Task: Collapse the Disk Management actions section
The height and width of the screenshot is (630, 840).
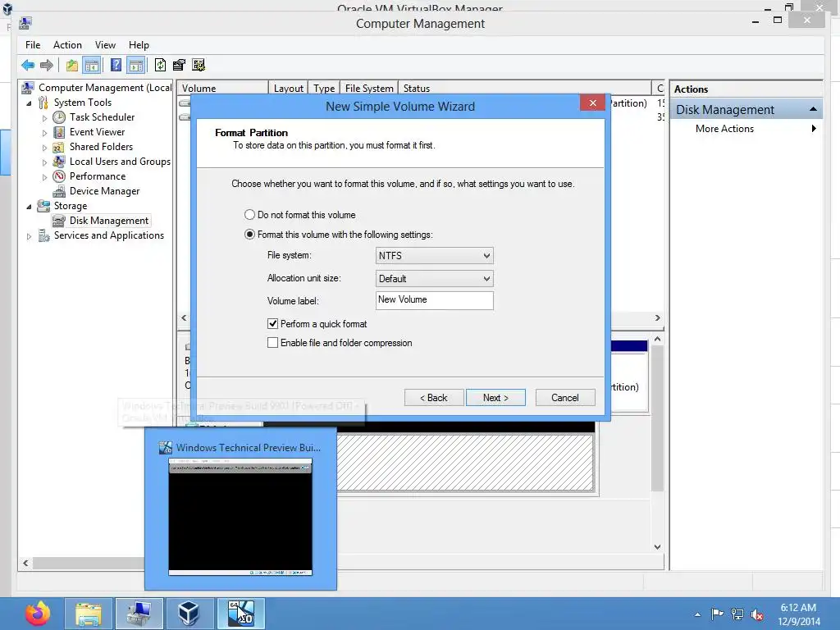Action: click(813, 109)
